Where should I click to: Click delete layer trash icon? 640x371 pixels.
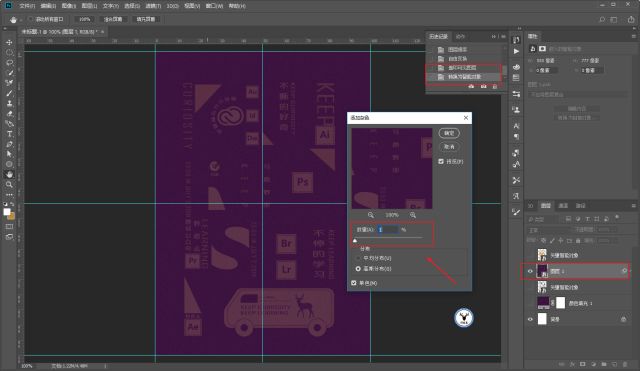(625, 364)
